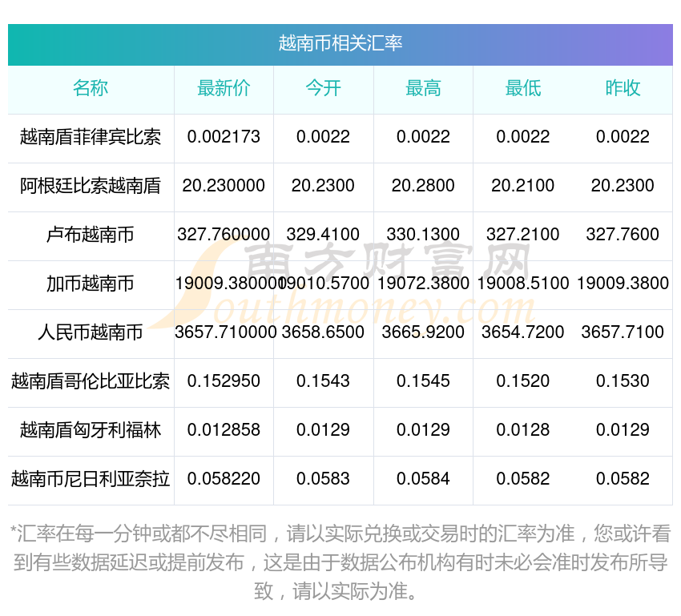Click the value 0.1520
The image size is (681, 616).
pyautogui.click(x=523, y=381)
